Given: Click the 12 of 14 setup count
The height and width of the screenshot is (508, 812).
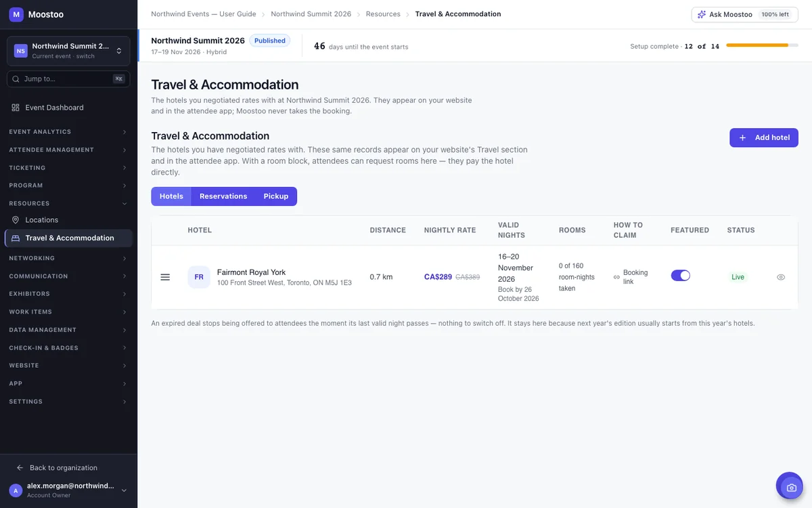Looking at the screenshot, I should click(702, 47).
